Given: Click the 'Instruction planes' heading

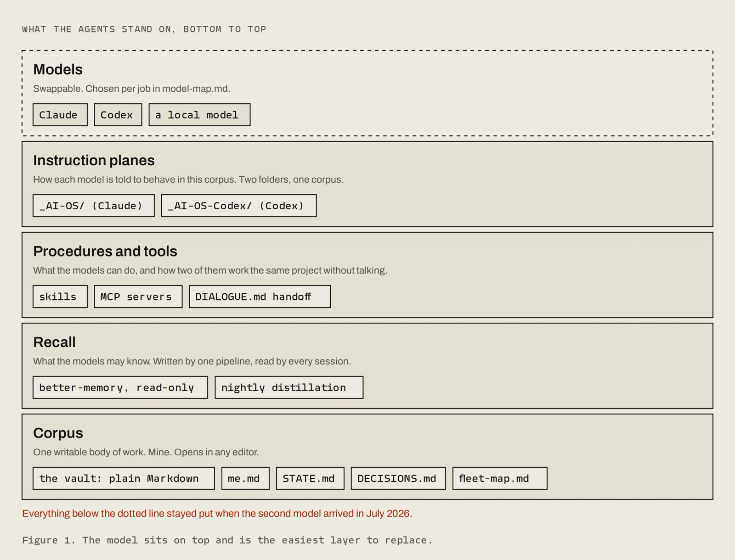Looking at the screenshot, I should click(94, 160).
